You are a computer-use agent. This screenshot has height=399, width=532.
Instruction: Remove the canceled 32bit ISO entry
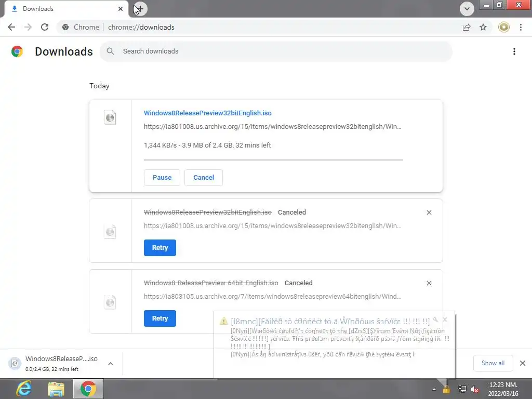click(x=429, y=212)
